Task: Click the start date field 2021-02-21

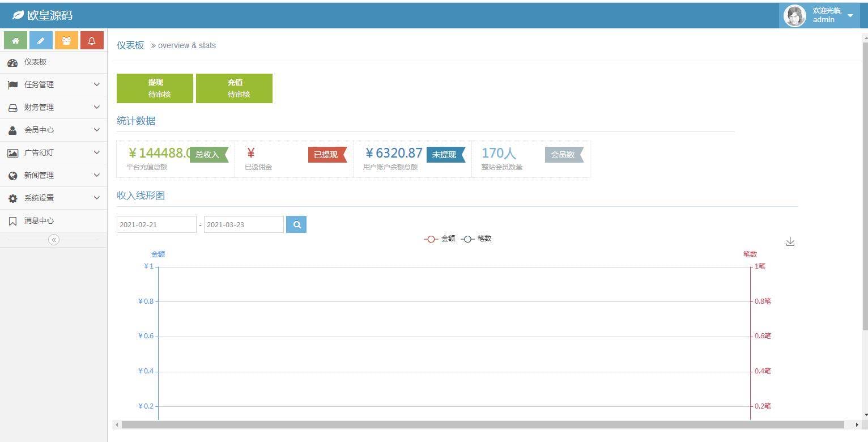Action: (156, 224)
